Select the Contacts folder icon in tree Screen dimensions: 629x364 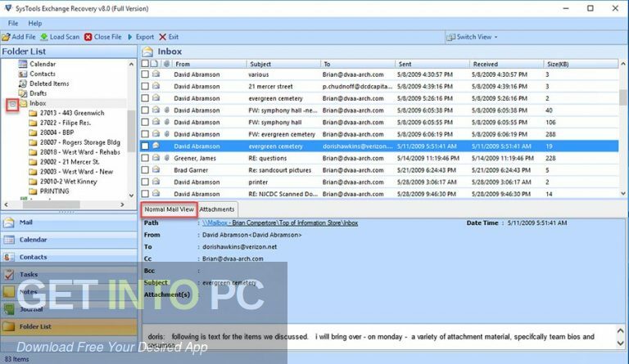(x=23, y=74)
